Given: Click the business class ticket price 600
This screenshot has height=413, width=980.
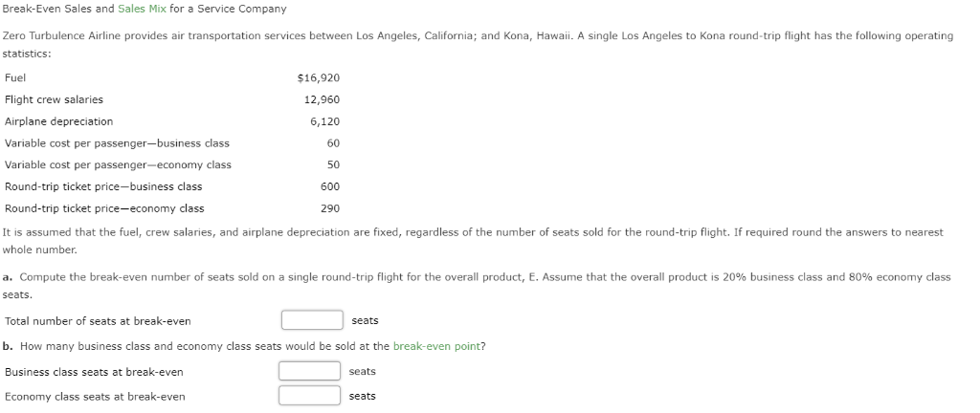Looking at the screenshot, I should point(330,186).
